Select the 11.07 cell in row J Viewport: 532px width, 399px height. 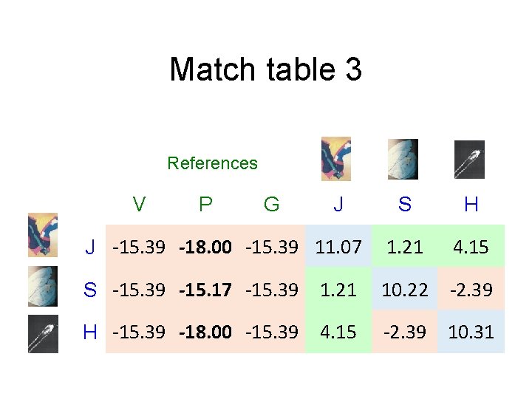pos(338,247)
